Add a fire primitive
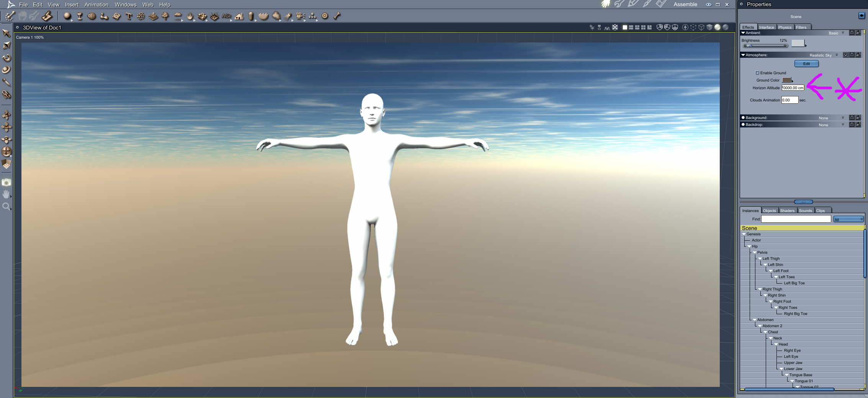Image resolution: width=868 pixels, height=398 pixels. [190, 16]
